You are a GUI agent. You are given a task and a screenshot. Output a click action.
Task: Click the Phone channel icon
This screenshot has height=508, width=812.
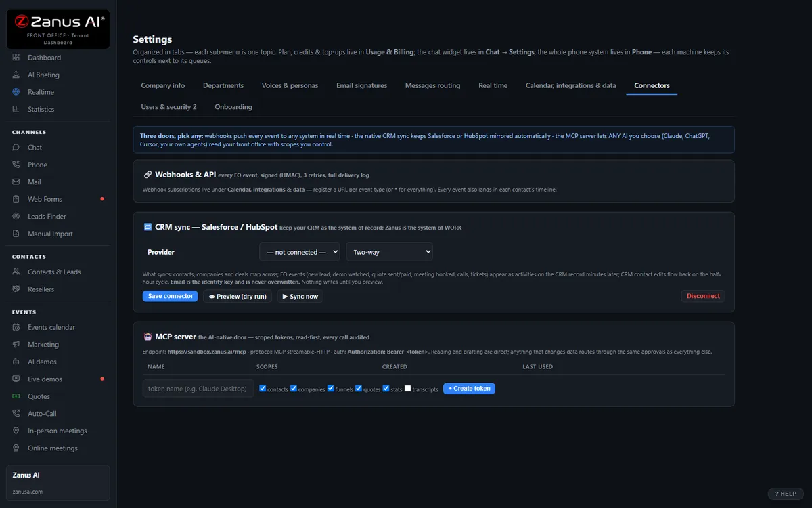(x=16, y=165)
